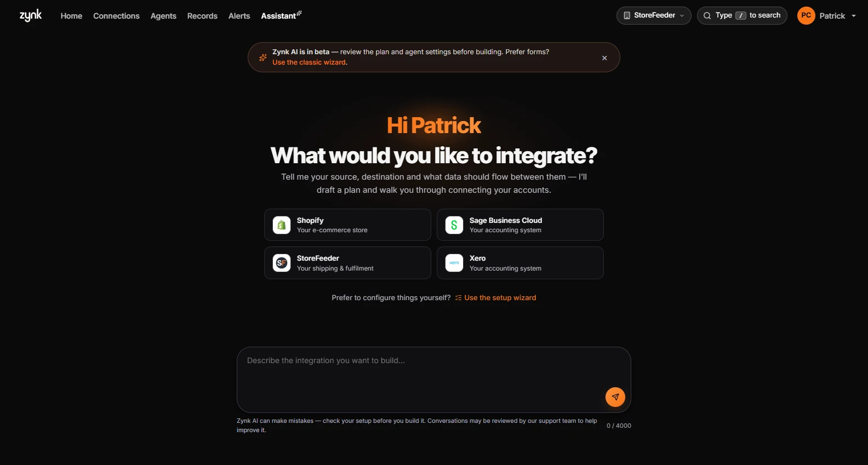Viewport: 868px width, 465px height.
Task: Navigate to Records
Action: point(202,16)
